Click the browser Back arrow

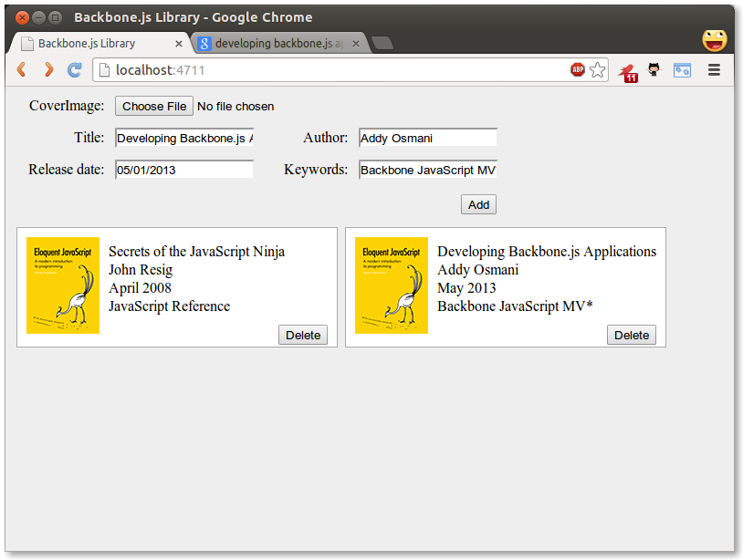(x=22, y=70)
